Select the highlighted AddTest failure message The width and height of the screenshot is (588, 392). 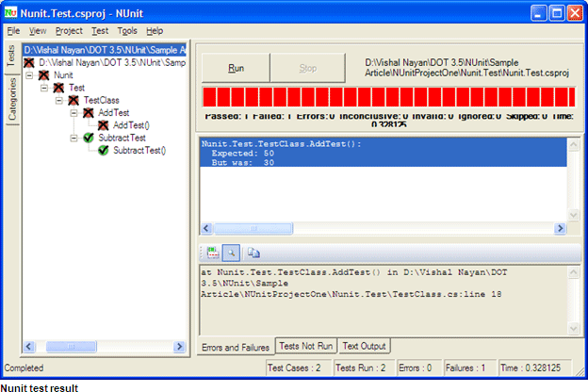pos(384,153)
